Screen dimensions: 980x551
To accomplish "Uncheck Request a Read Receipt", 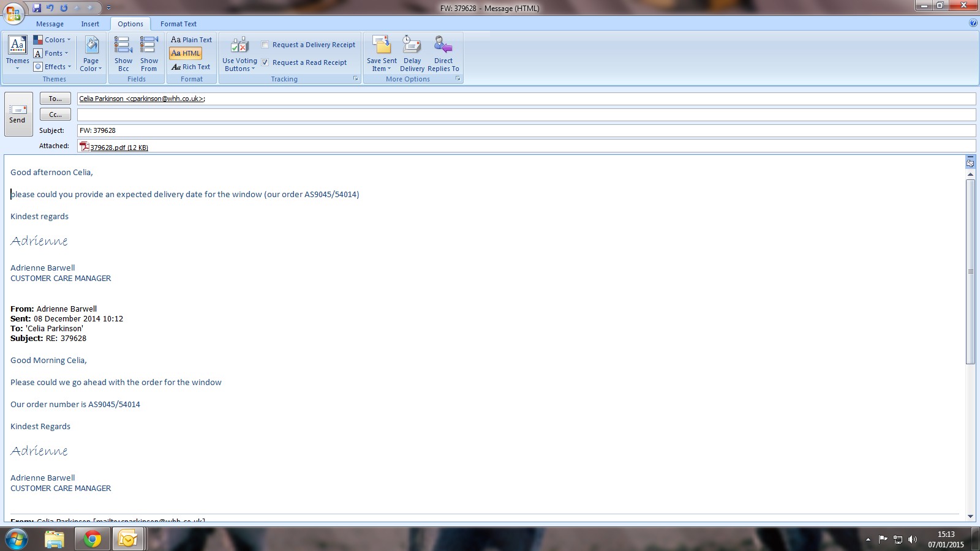I will 265,62.
